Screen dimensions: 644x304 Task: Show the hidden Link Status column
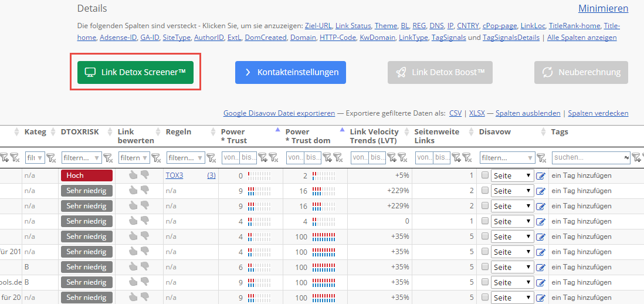pyautogui.click(x=353, y=26)
